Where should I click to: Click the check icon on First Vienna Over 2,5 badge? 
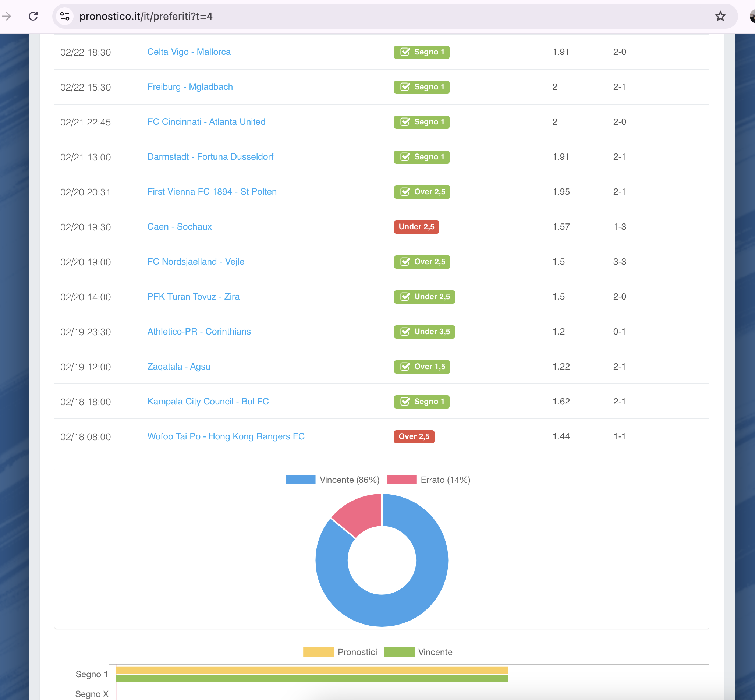point(405,192)
